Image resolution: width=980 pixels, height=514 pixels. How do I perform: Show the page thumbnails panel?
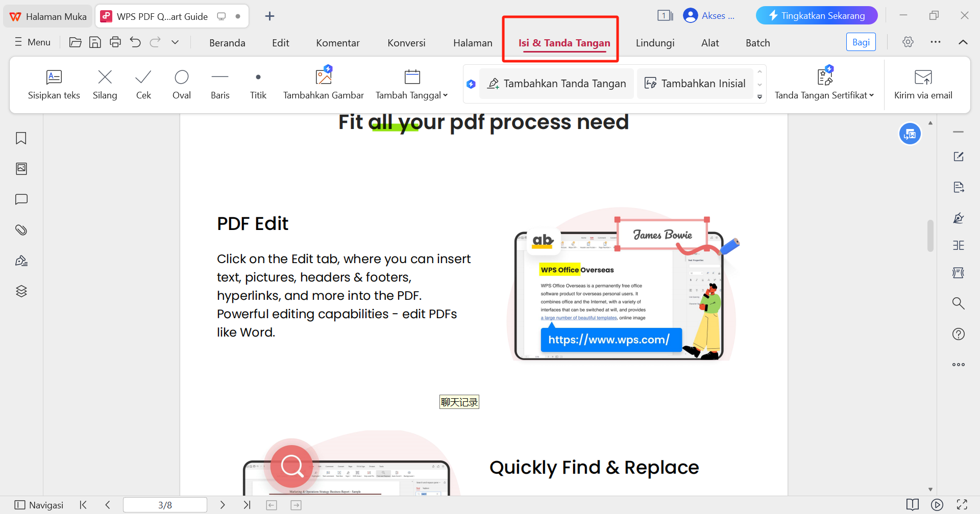click(x=21, y=169)
